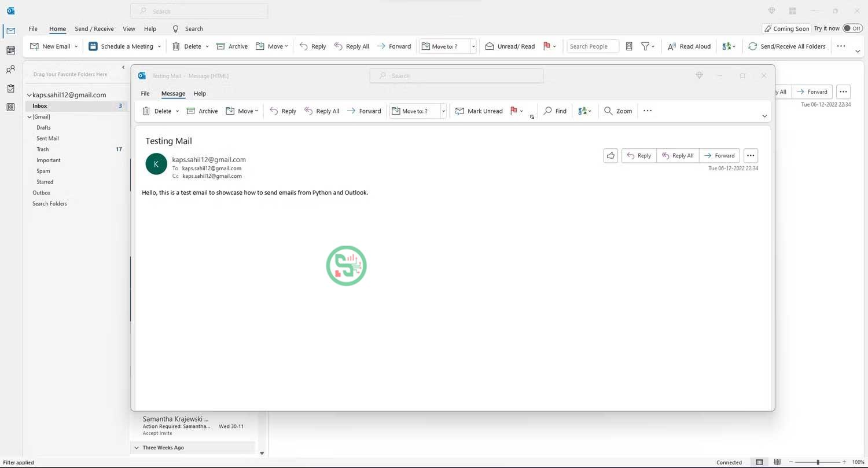This screenshot has width=868, height=468.
Task: Click the Translate icon in message toolbar
Action: point(582,111)
